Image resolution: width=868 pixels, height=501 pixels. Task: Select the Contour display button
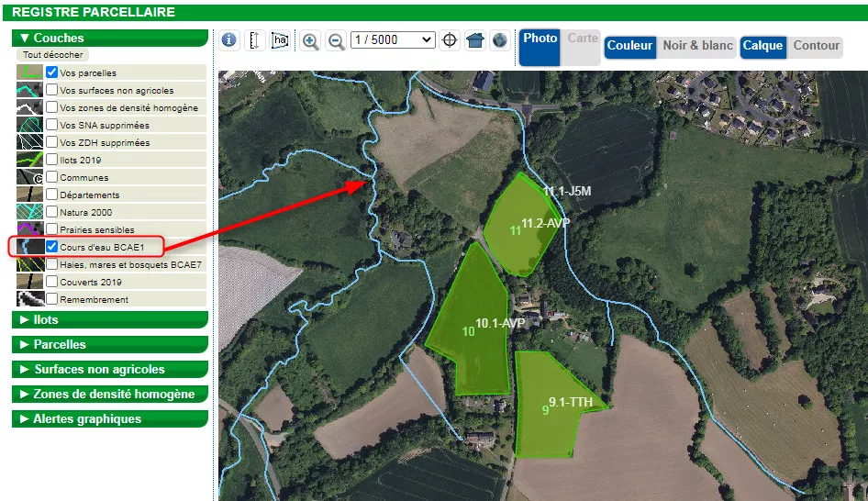pyautogui.click(x=816, y=46)
